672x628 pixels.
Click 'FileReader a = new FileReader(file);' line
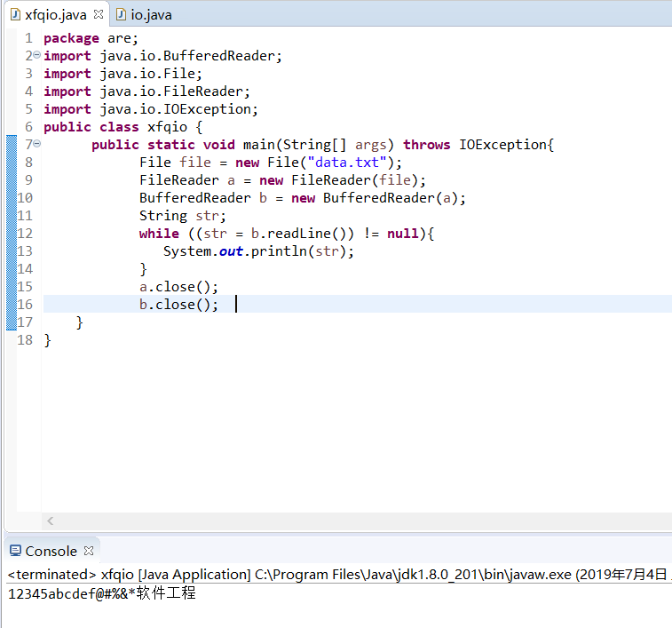(282, 180)
